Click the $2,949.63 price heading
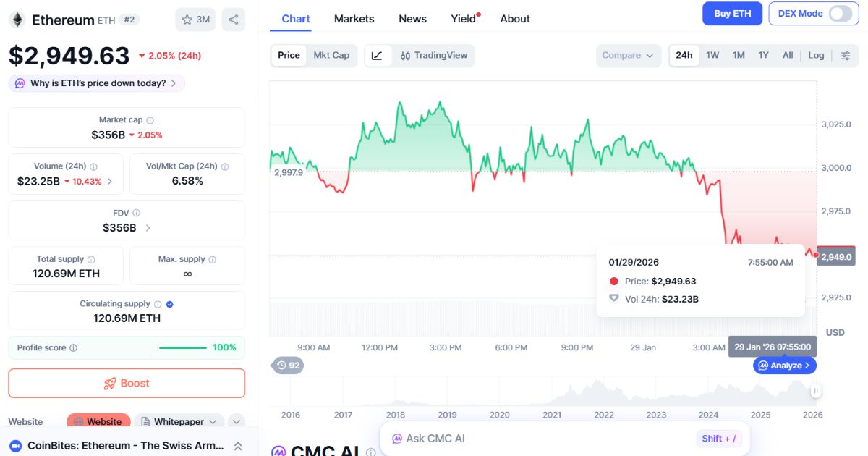Screen dimensions: 868x456 (x=69, y=56)
